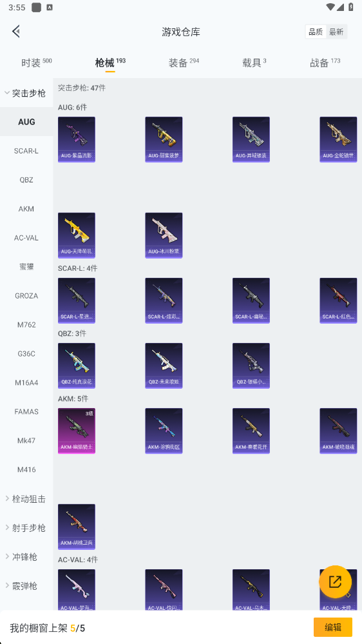Screen dimensions: 362x644
Task: Switch sorting to 品质
Action: click(316, 32)
